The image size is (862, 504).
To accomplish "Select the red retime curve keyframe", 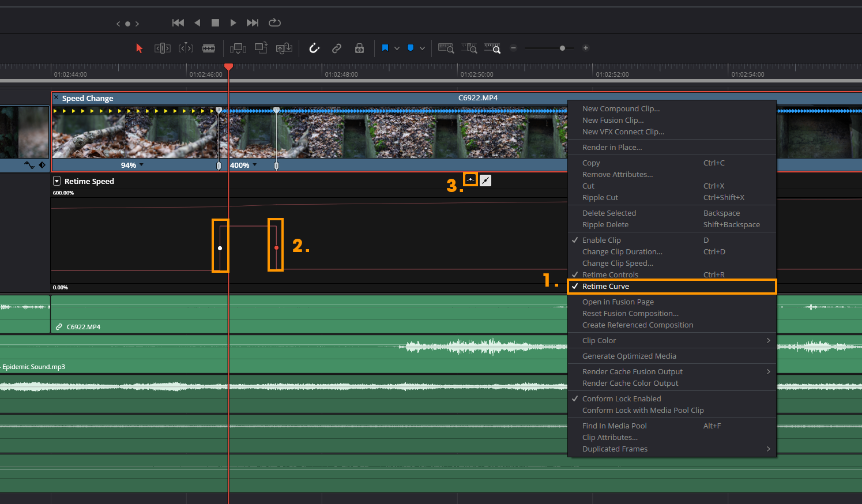I will 277,247.
